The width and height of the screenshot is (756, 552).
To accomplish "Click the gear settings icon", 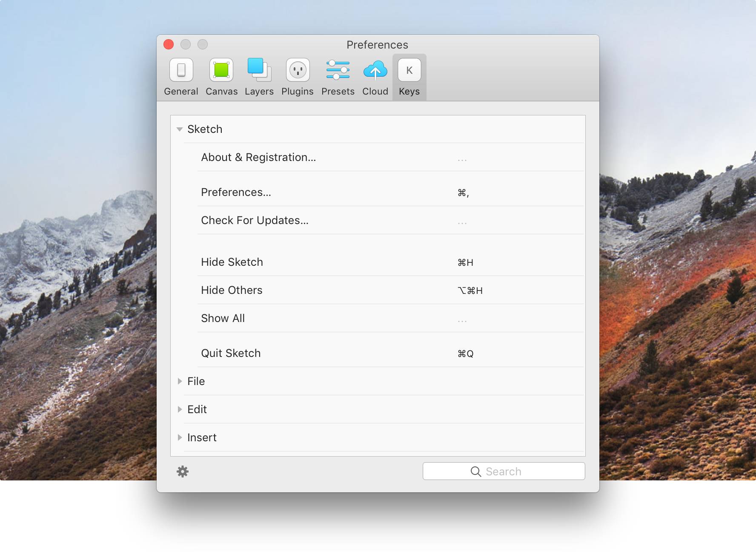I will coord(183,471).
